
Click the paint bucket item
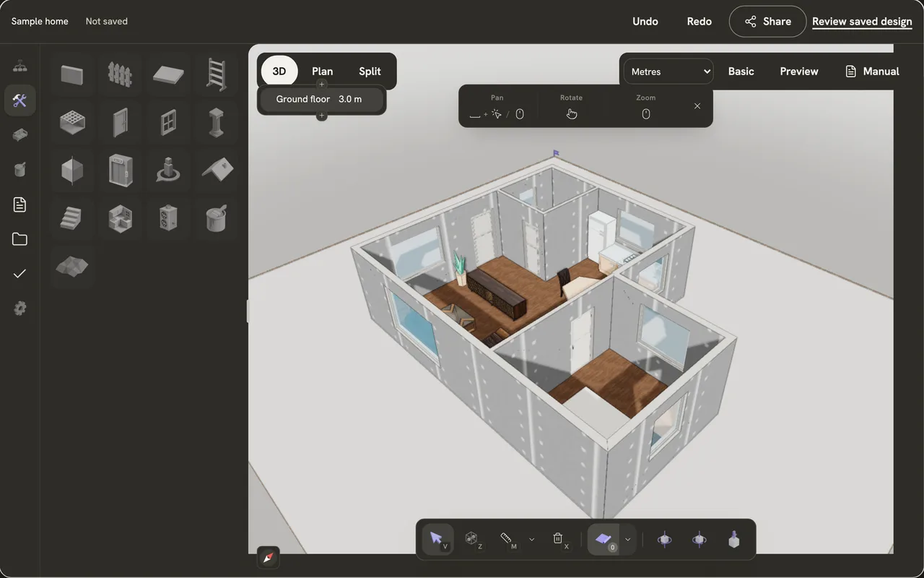click(216, 217)
